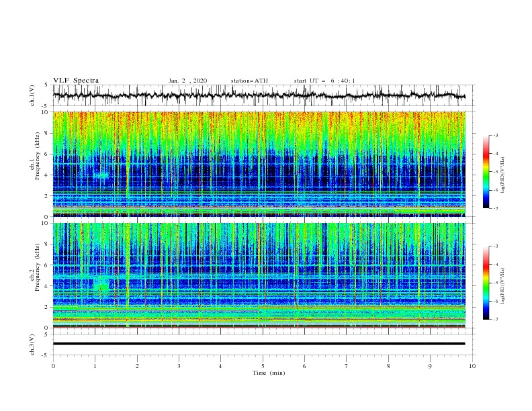Click the "8" tick on ch.1 frequency axis
Image resolution: width=532 pixels, height=411 pixels.
tap(47, 133)
